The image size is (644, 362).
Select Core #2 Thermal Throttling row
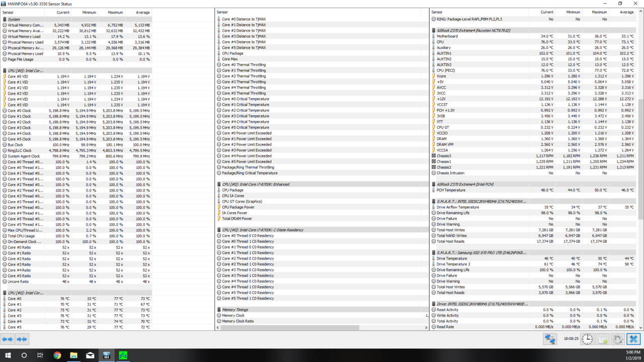322,76
